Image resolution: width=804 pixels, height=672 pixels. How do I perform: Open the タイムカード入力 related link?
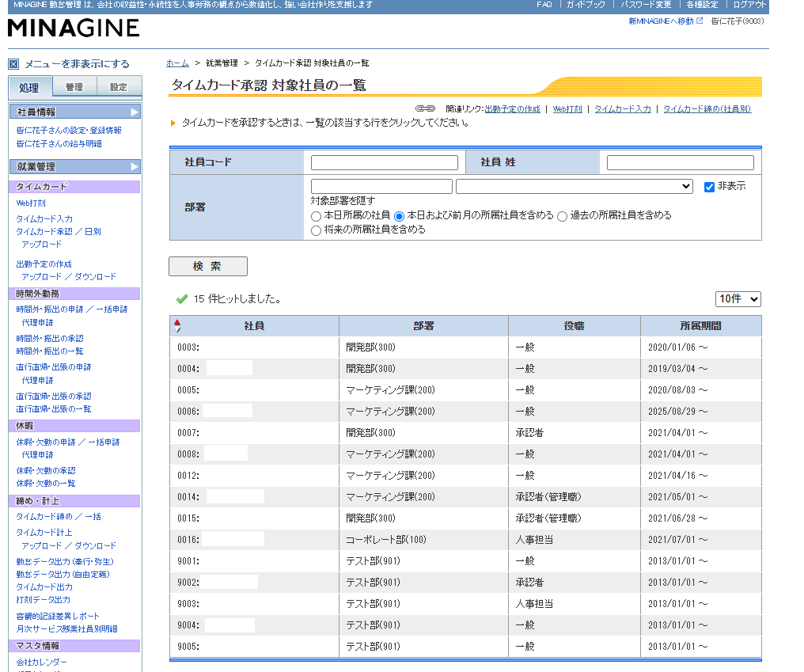click(x=622, y=109)
